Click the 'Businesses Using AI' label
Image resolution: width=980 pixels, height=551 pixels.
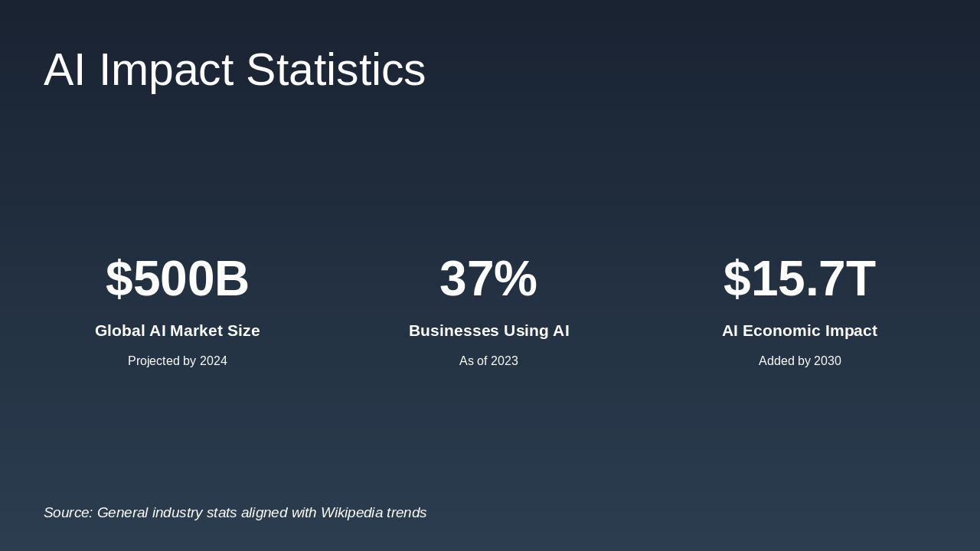coord(488,331)
